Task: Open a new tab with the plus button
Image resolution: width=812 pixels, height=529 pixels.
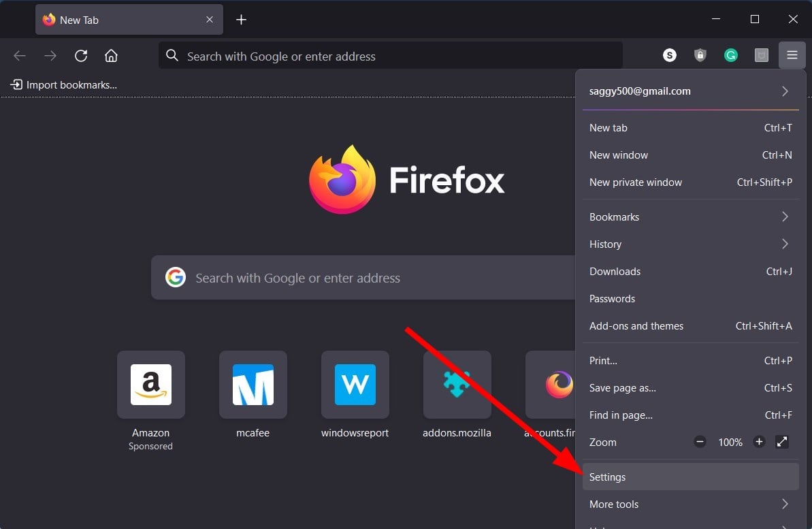Action: (x=241, y=20)
